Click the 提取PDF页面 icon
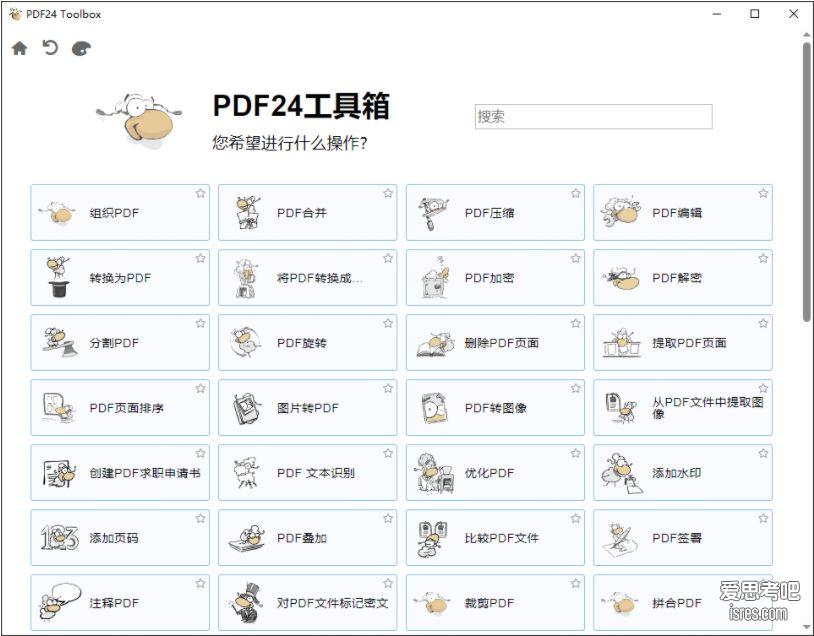Viewport: 814px width, 636px height. point(622,343)
